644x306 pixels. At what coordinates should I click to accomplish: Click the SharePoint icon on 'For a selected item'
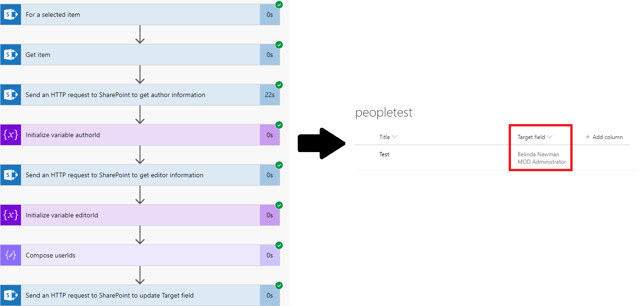click(10, 14)
